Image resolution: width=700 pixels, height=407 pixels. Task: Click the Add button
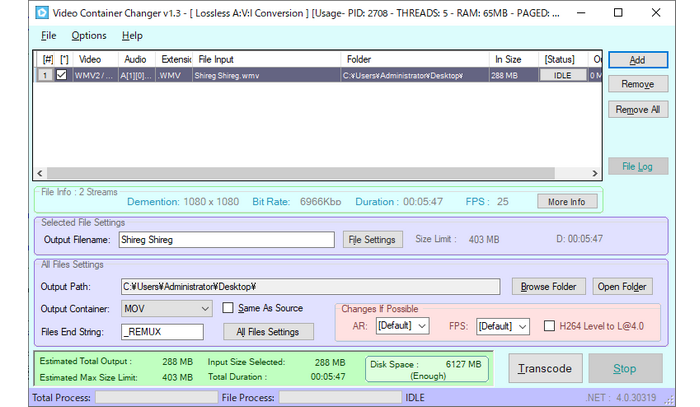[x=637, y=60]
